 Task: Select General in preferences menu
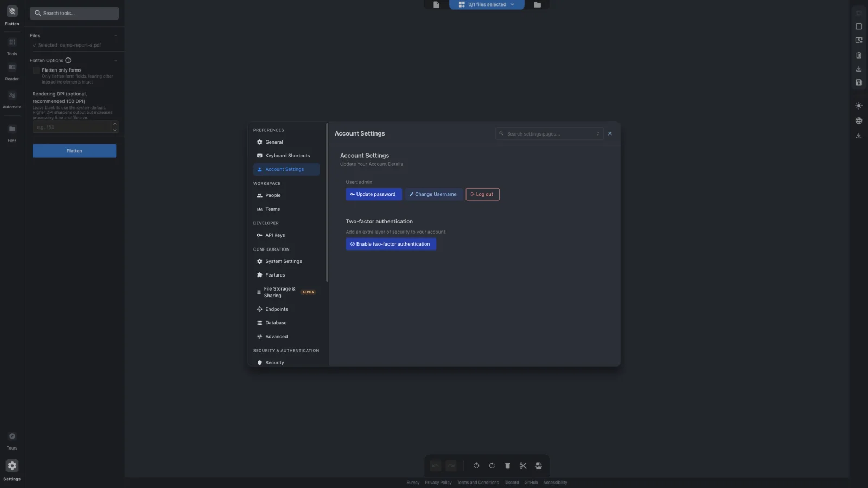coord(286,142)
